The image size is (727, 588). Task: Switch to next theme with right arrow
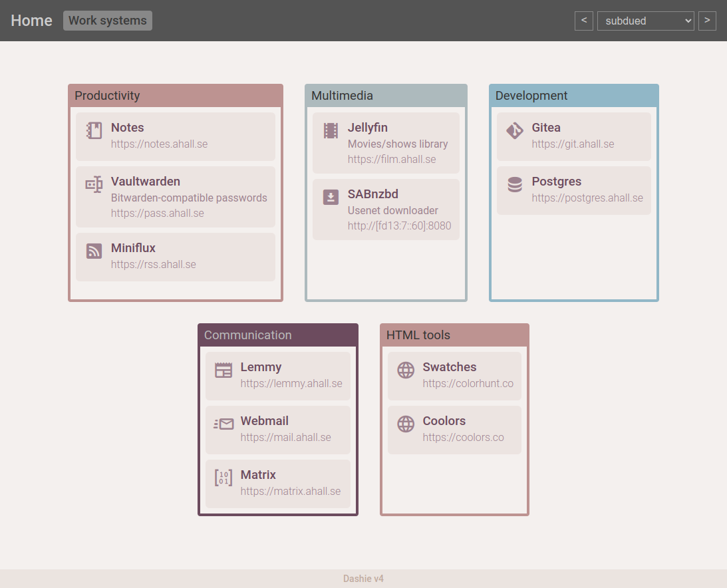click(707, 21)
